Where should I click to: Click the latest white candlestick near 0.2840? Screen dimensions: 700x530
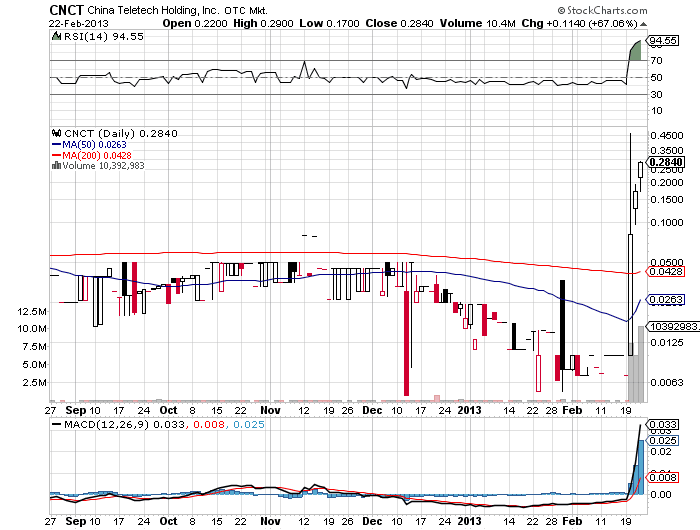[x=641, y=170]
